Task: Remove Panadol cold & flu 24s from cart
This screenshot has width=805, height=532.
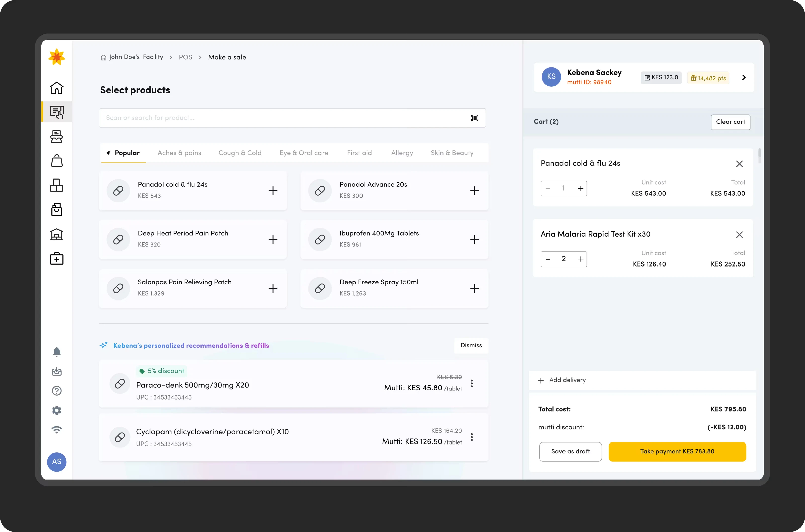Action: click(739, 164)
